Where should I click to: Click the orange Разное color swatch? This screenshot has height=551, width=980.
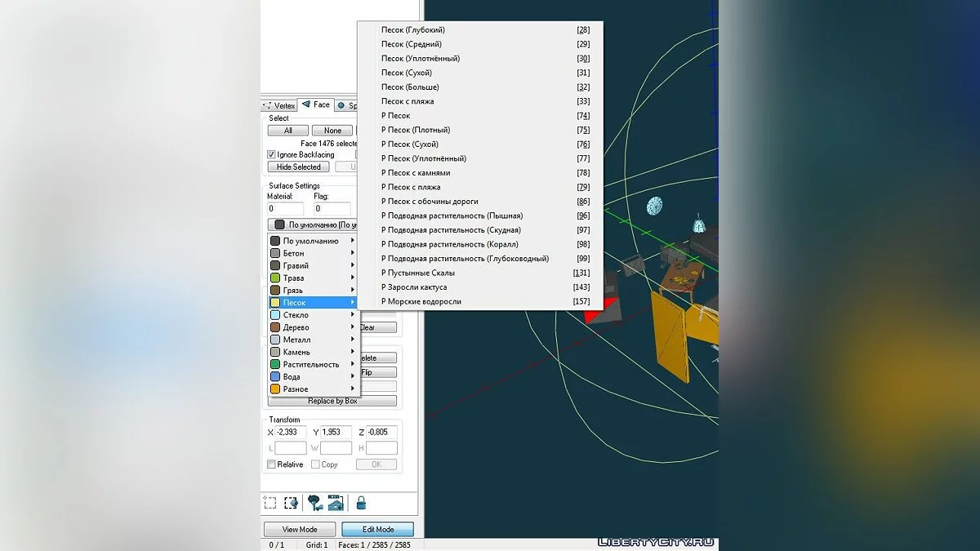(x=275, y=389)
